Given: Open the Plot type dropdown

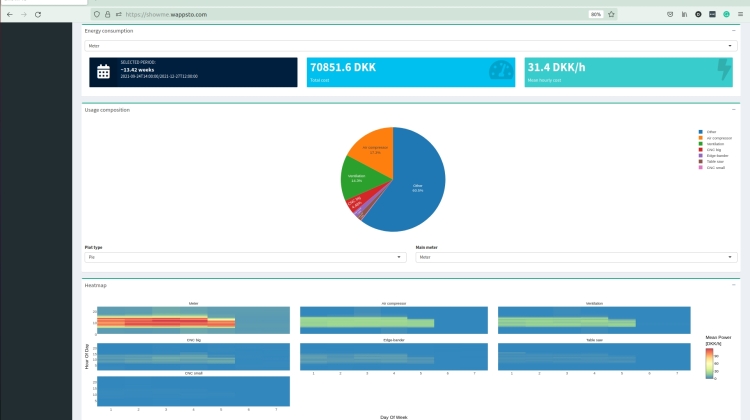Looking at the screenshot, I should tap(245, 257).
